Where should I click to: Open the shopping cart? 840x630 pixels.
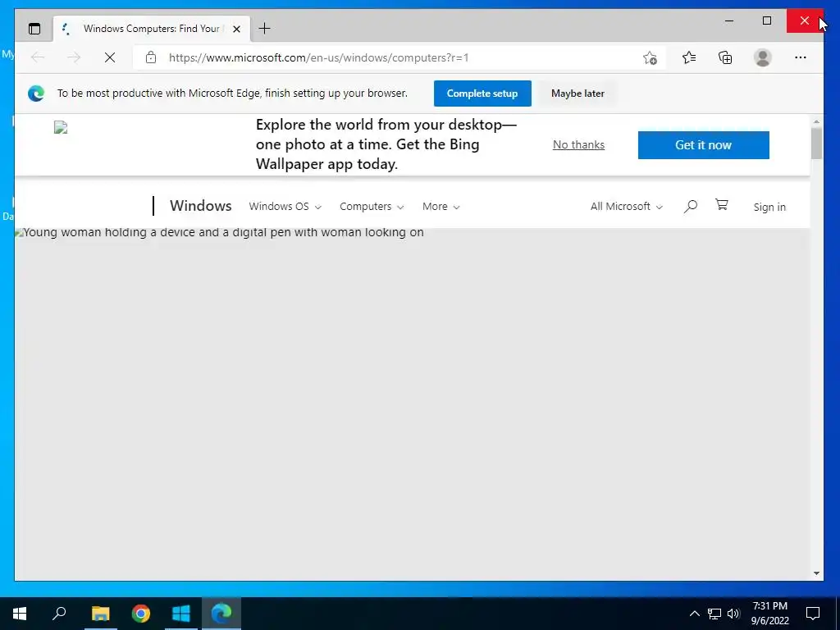(x=722, y=204)
